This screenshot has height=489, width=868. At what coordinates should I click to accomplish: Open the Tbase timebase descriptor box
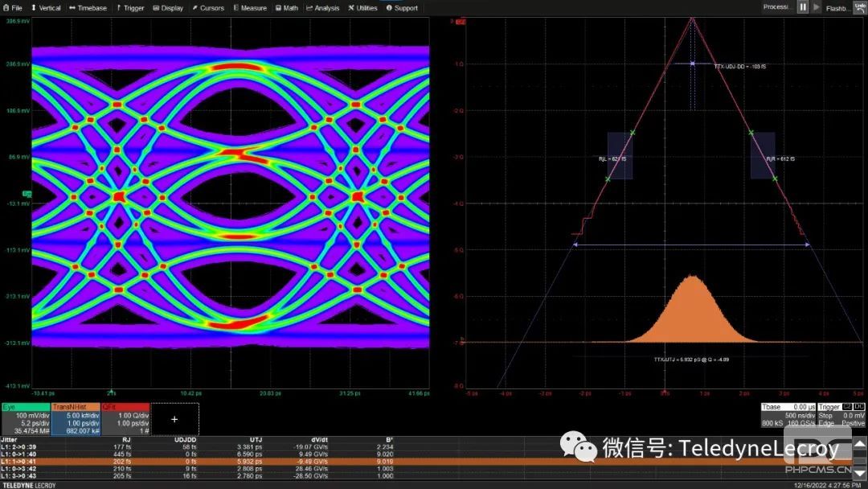tap(788, 415)
